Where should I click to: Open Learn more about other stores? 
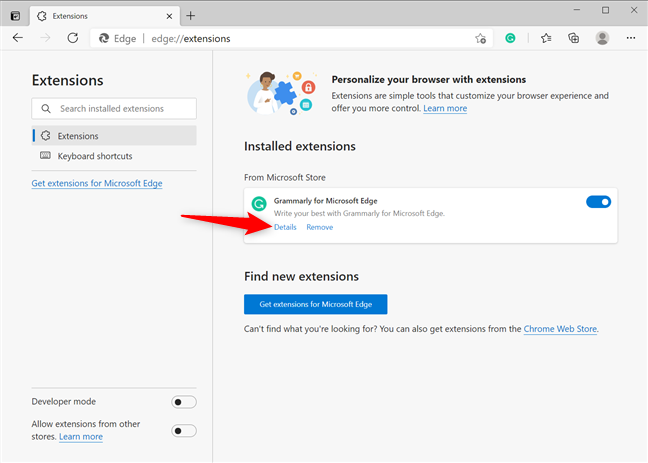click(x=81, y=437)
